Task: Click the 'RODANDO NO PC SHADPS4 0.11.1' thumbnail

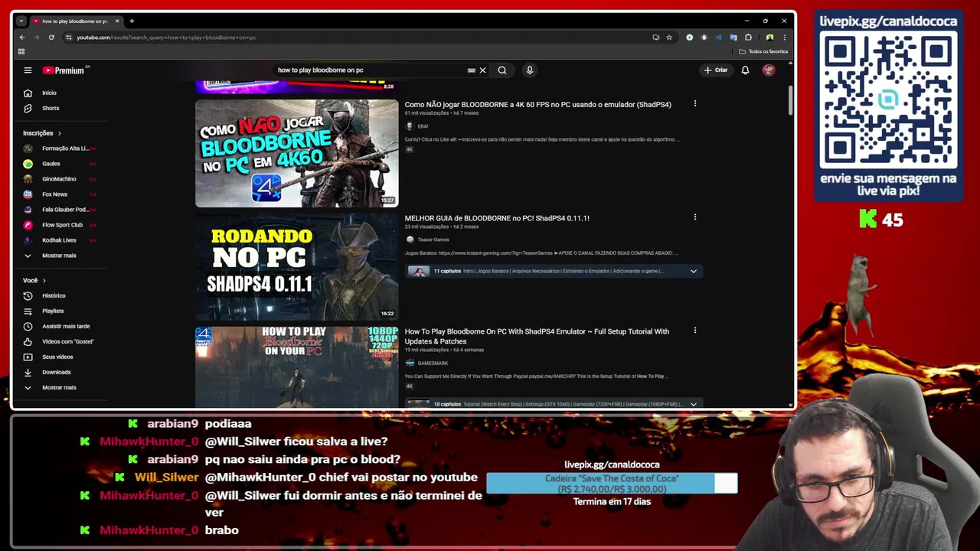Action: 296,267
